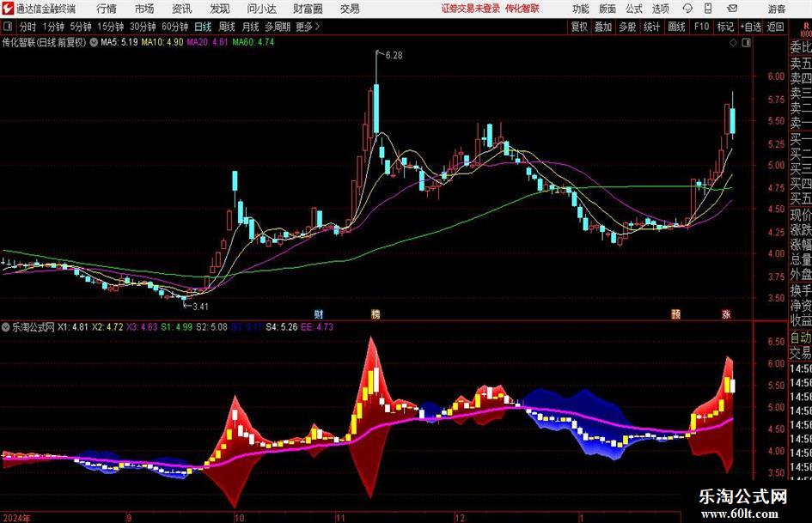Switch to 60分钟 period
812x523 pixels.
174,27
